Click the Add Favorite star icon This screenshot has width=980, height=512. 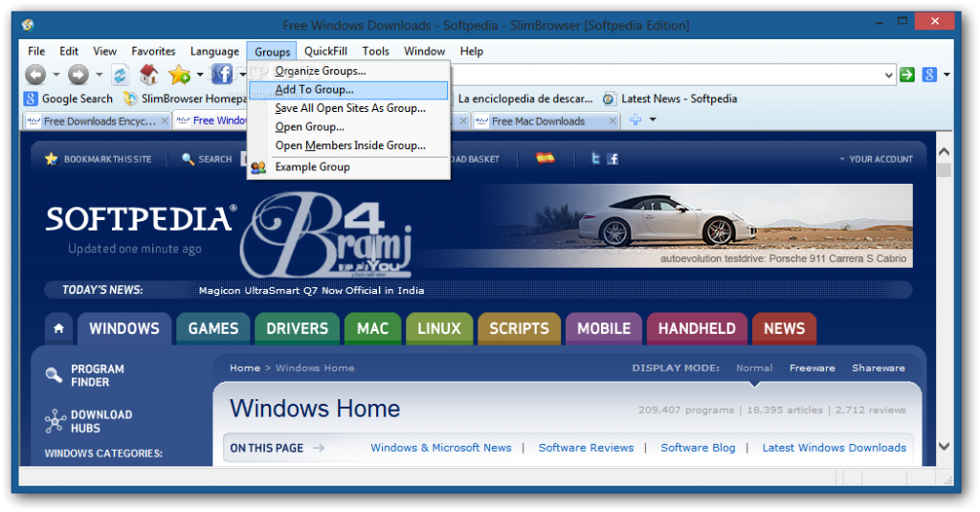click(x=179, y=75)
